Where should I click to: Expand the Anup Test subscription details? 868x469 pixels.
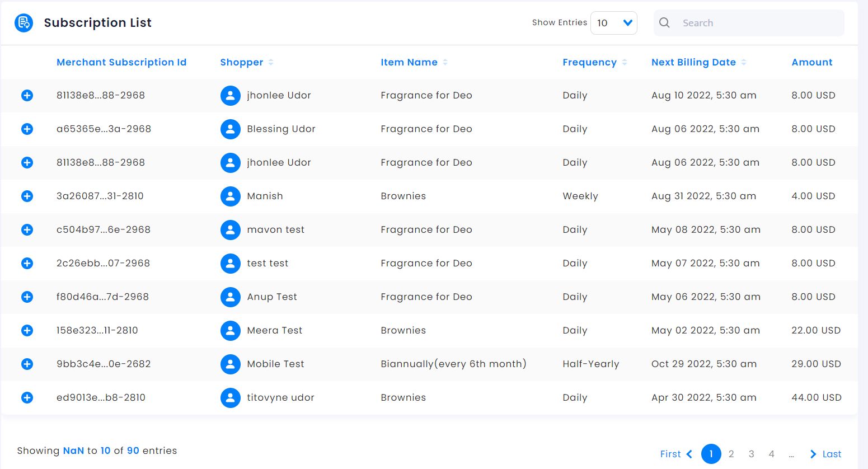click(27, 297)
